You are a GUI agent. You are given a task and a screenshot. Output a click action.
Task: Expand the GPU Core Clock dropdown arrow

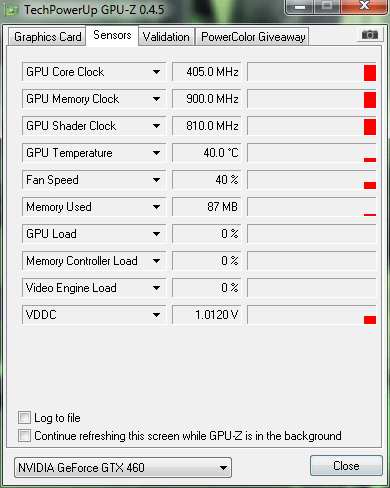pyautogui.click(x=156, y=72)
